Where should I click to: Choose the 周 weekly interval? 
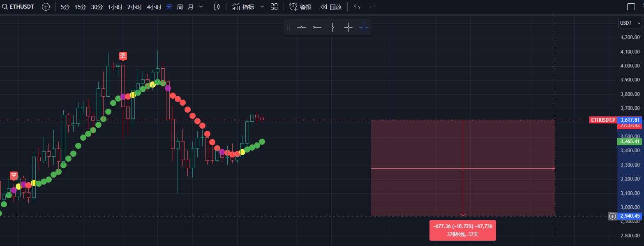tap(180, 7)
